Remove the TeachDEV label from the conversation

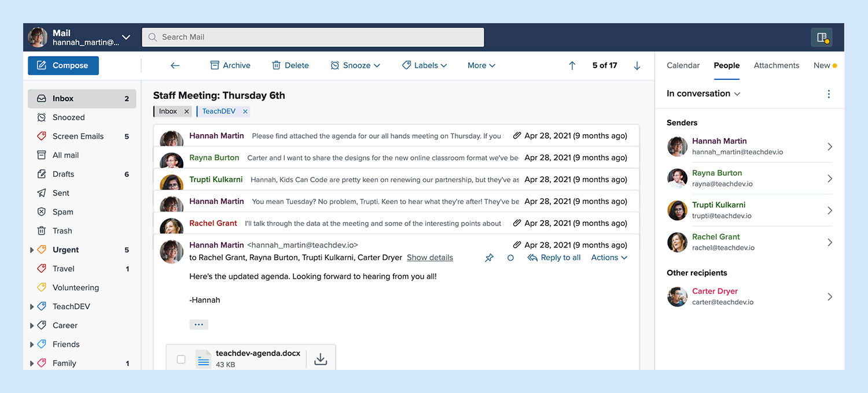pyautogui.click(x=245, y=112)
